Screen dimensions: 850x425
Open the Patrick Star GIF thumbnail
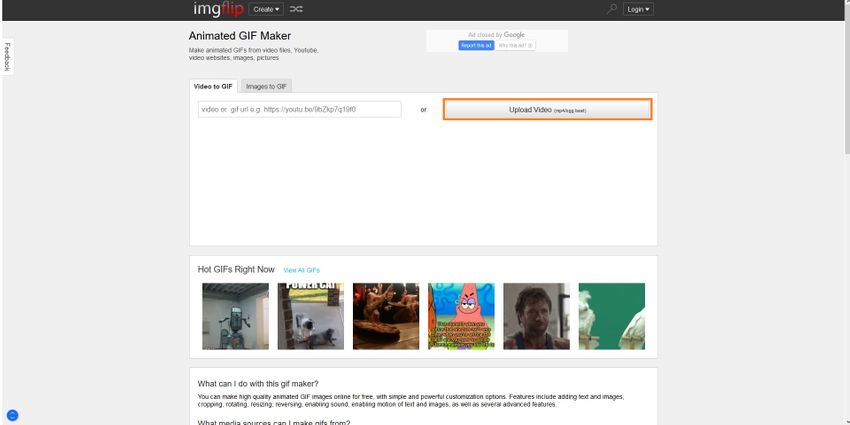click(x=461, y=316)
